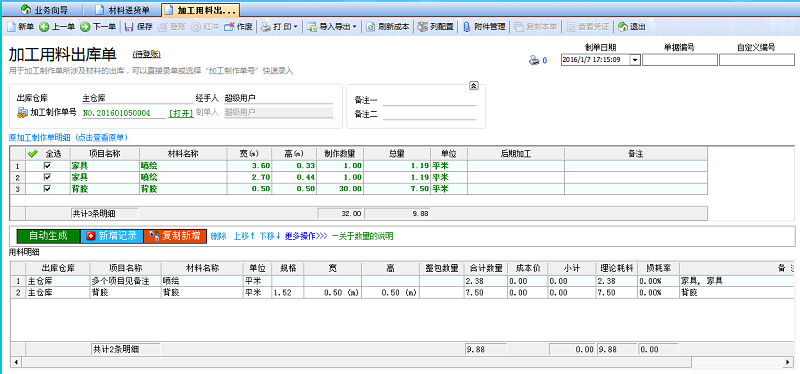Switch to the 材料进货单 tab
This screenshot has width=800, height=374.
(122, 10)
